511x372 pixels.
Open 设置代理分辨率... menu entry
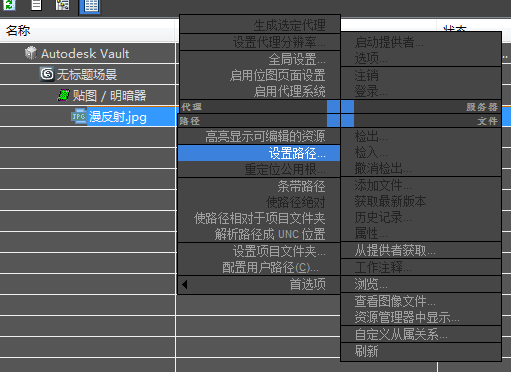(x=260, y=42)
